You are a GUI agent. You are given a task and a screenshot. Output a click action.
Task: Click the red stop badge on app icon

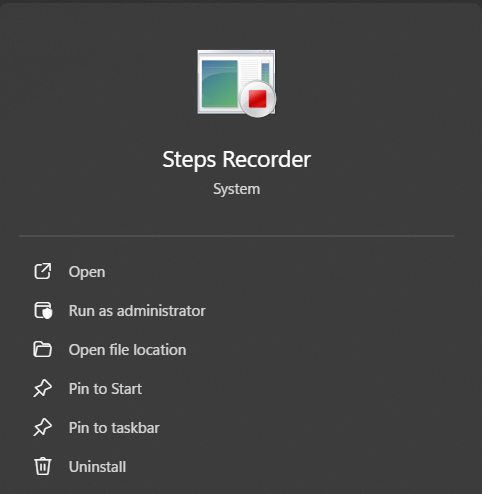point(257,99)
